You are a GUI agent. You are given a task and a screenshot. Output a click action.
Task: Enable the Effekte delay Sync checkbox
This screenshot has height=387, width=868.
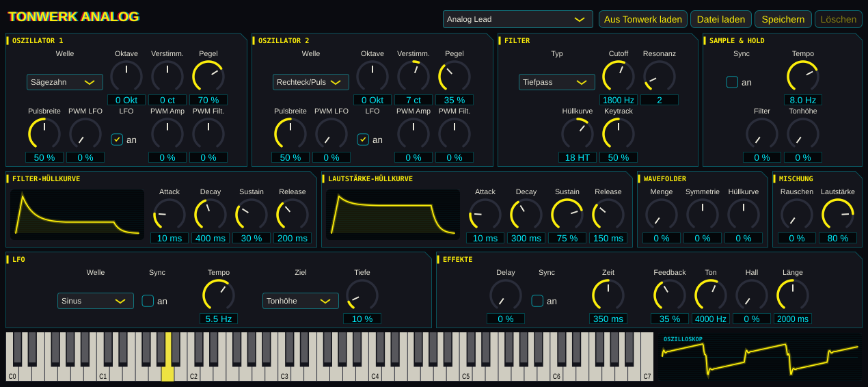click(537, 301)
